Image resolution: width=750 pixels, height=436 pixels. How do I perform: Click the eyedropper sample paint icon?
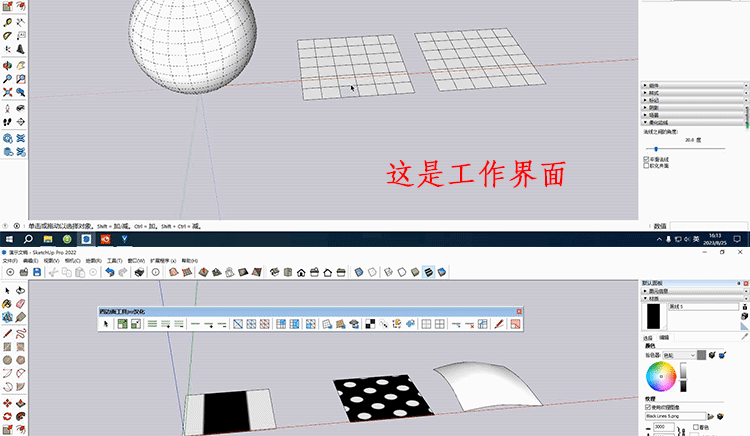coord(745,337)
